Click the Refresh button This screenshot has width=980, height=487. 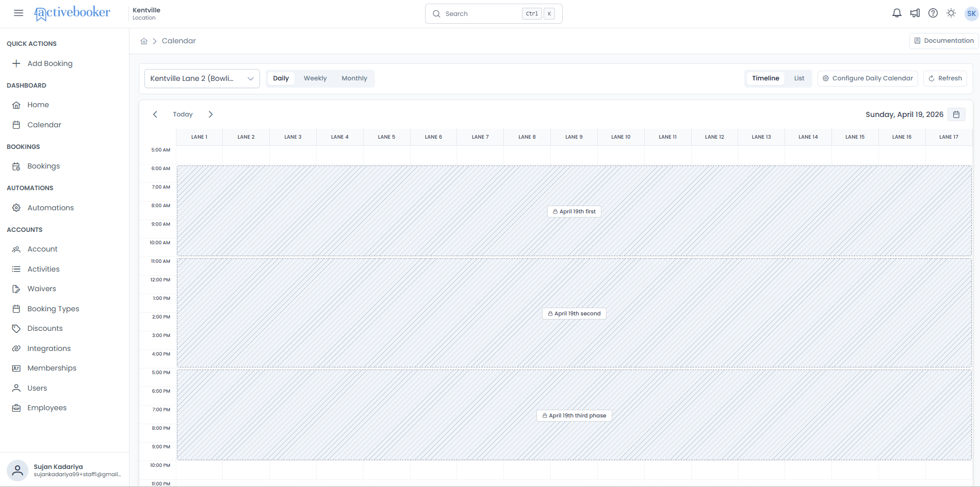coord(945,78)
